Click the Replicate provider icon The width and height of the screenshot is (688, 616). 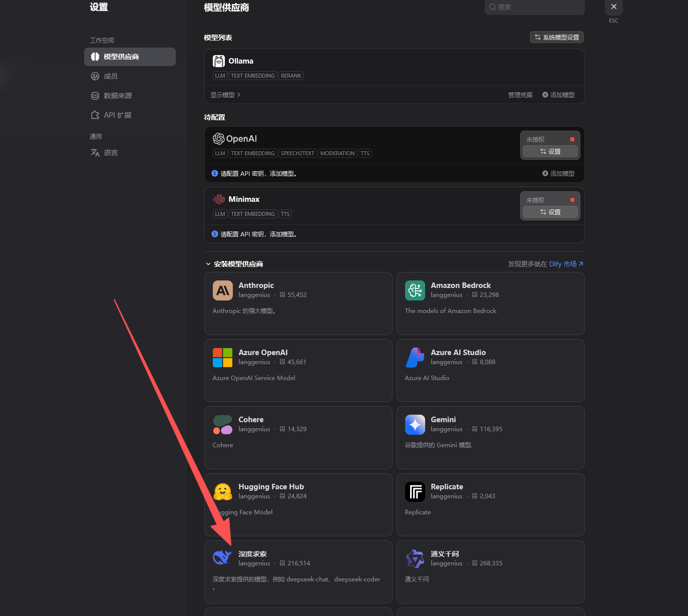click(x=415, y=492)
